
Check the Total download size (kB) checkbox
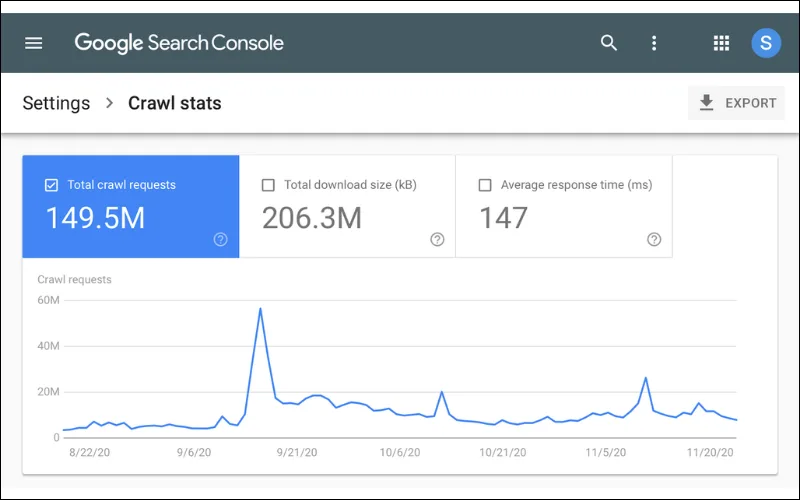point(268,185)
